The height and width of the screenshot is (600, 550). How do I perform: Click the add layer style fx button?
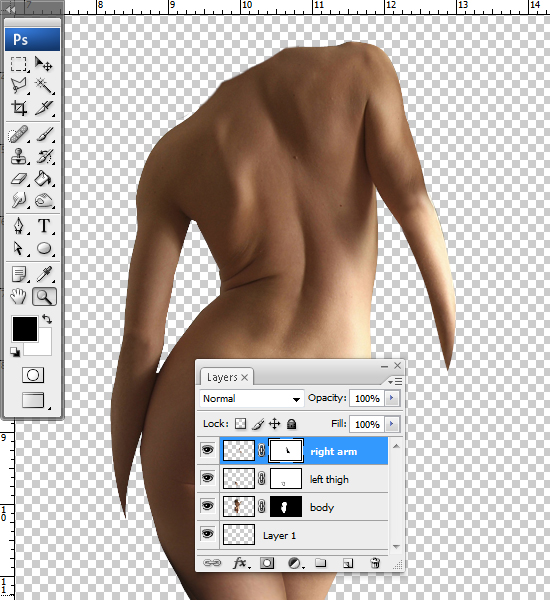241,563
